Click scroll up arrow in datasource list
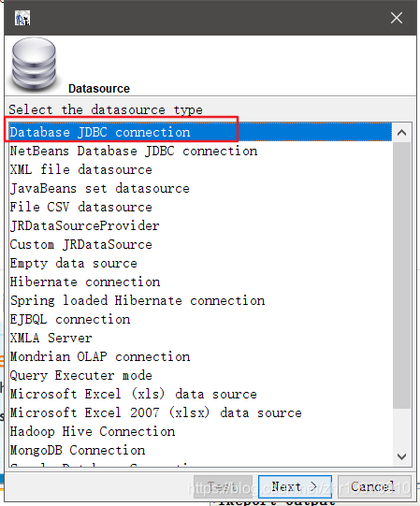 [401, 133]
